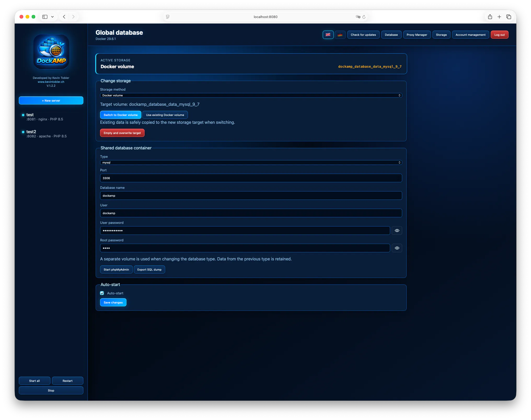Image resolution: width=531 pixels, height=420 pixels.
Task: Click the V.1.2.2 version label
Action: 51,86
